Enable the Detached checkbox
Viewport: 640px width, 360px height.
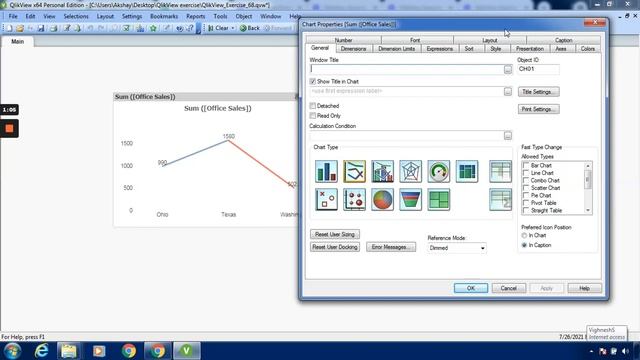tap(313, 106)
